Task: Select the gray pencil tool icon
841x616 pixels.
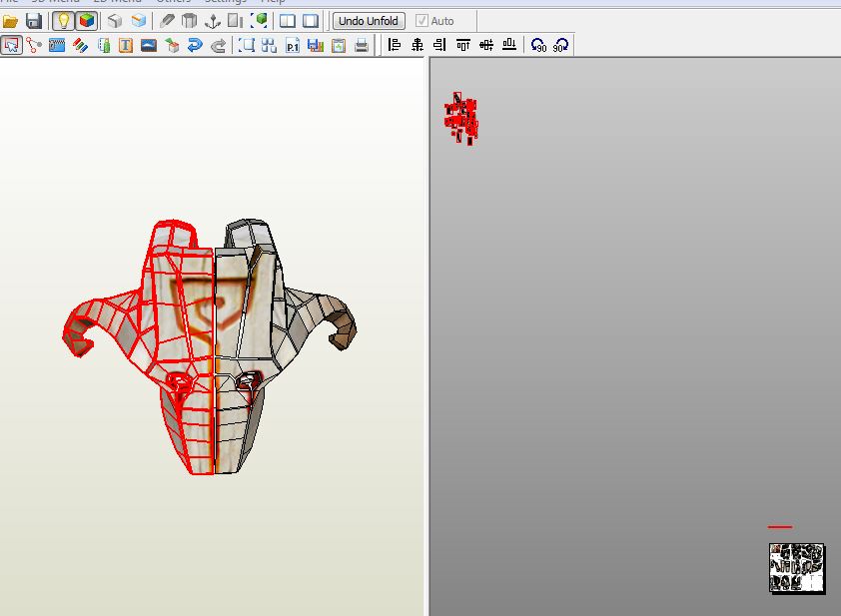Action: [167, 21]
